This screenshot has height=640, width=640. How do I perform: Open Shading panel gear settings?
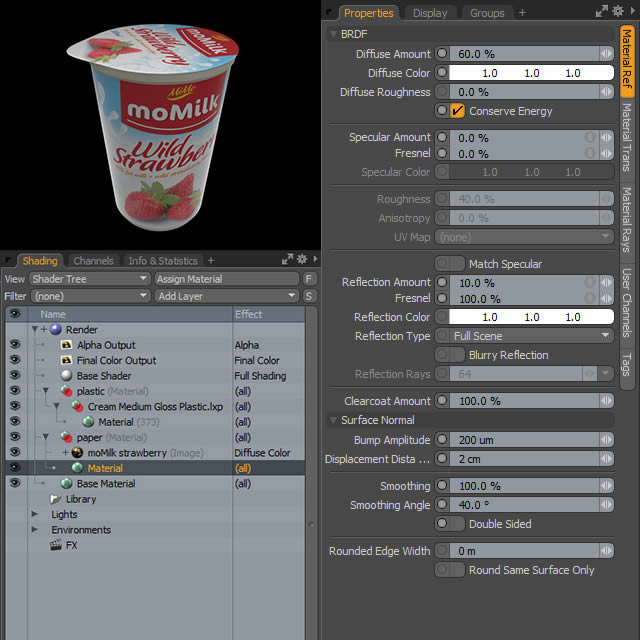[302, 259]
